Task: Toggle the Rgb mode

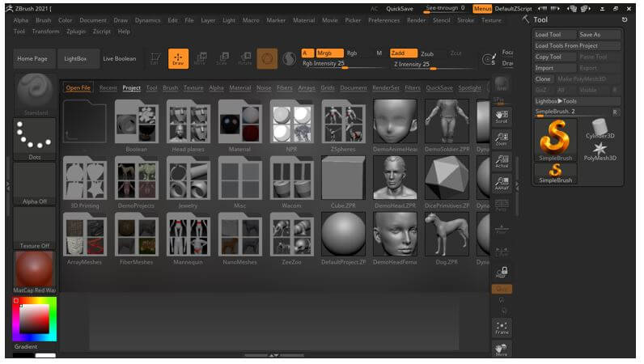Action: (352, 53)
